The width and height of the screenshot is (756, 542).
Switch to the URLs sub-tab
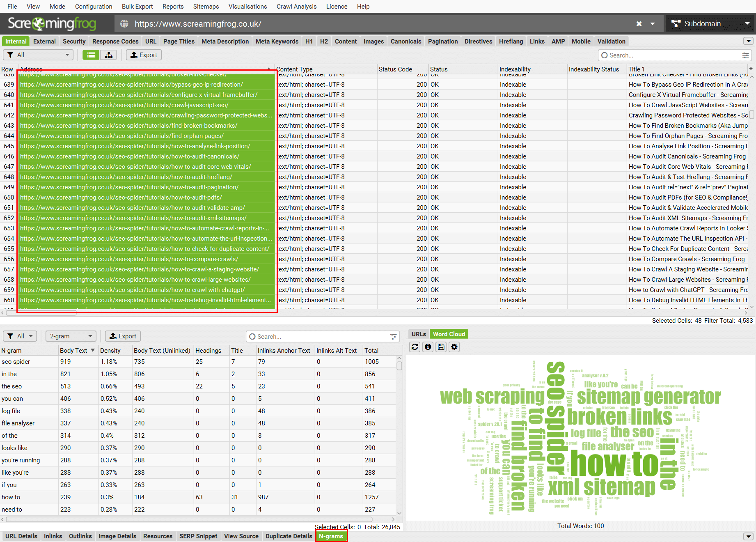pos(419,334)
